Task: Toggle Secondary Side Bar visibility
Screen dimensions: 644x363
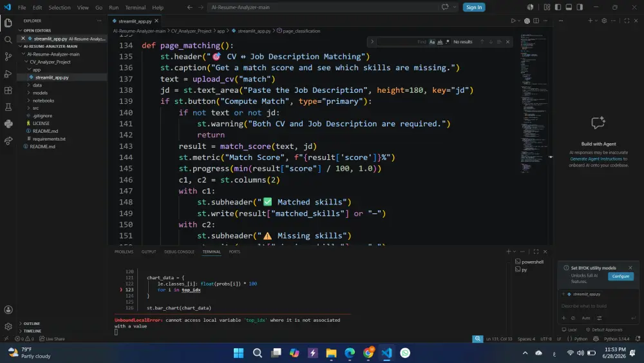Action: click(x=580, y=7)
